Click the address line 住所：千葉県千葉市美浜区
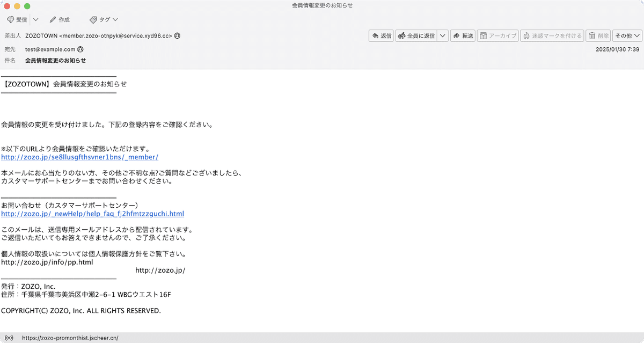The image size is (644, 343). click(x=86, y=294)
